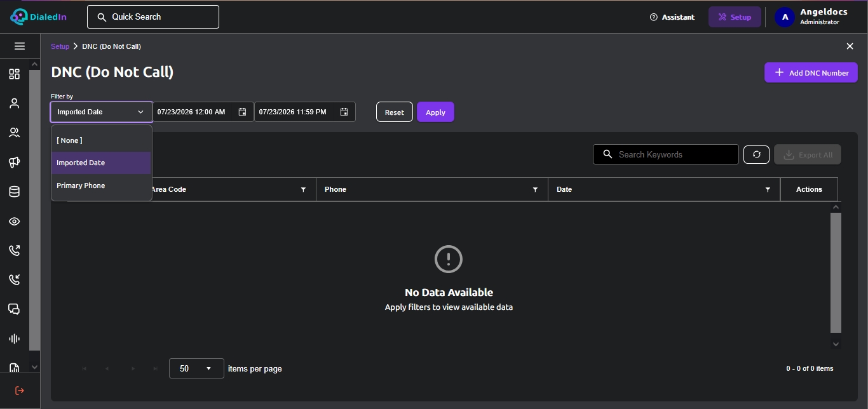The image size is (868, 409).
Task: Open the end date calendar picker icon
Action: 344,112
